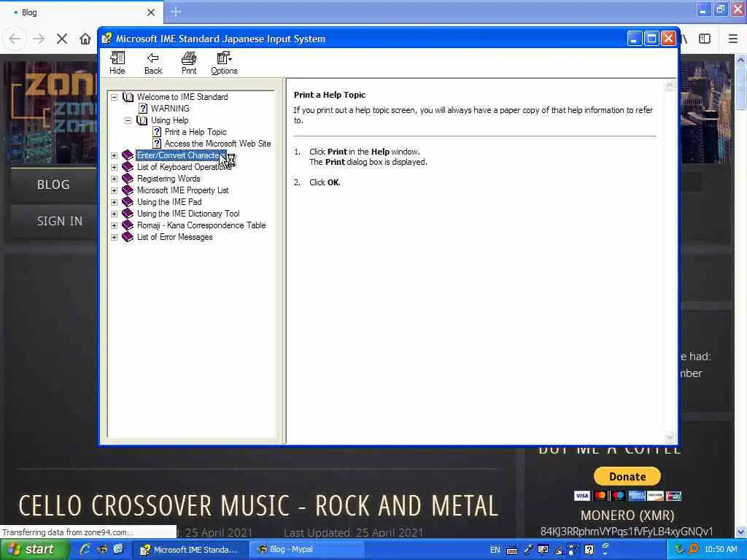Expand List of Error Messages
747x560 pixels.
(115, 237)
